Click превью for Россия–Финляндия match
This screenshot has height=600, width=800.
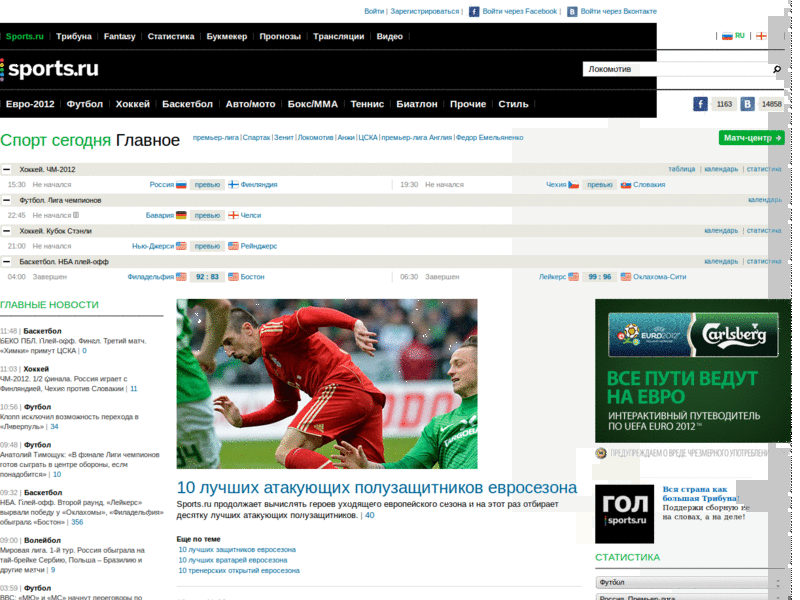coord(207,185)
